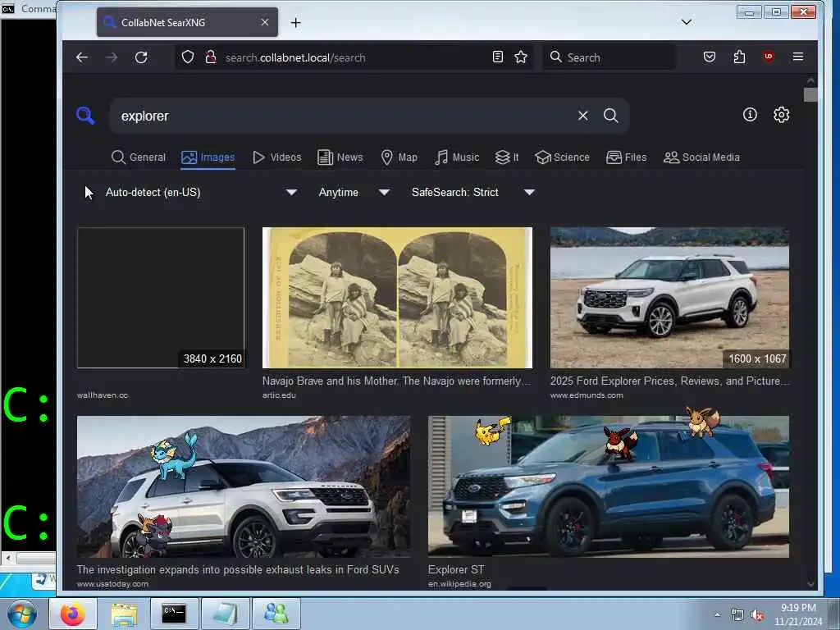Open the dark 3840 x 2160 wallhaven thumbnail

pos(161,297)
